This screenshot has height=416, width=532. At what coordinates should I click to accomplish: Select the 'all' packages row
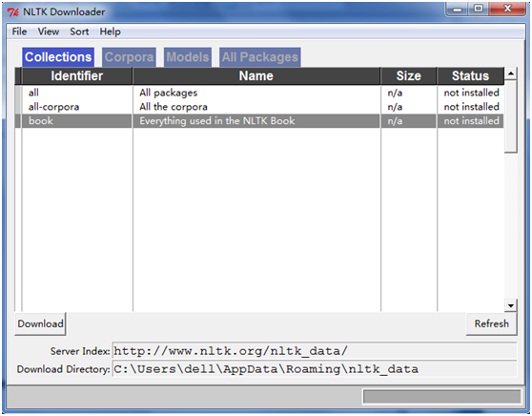(x=259, y=93)
